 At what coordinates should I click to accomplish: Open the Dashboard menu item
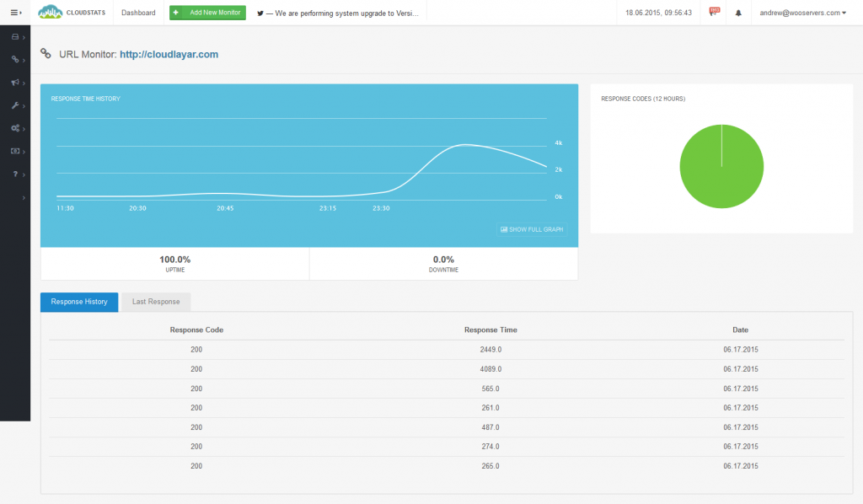click(x=137, y=12)
